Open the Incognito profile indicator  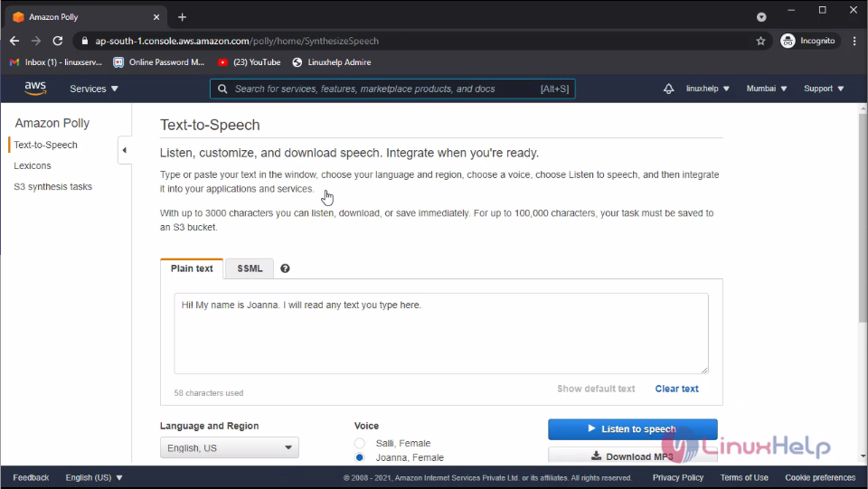[807, 41]
